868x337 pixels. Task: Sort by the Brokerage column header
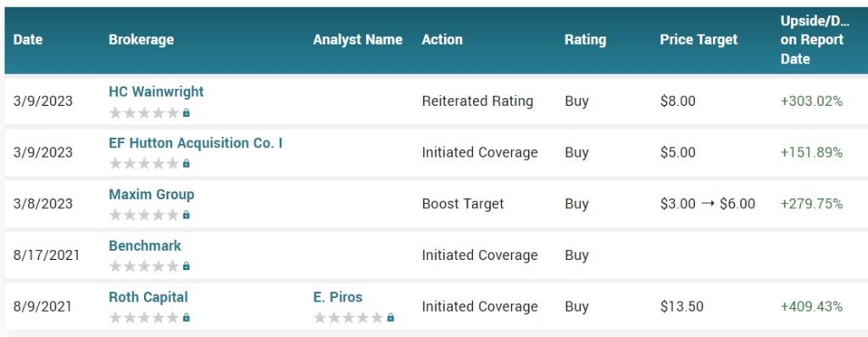tap(142, 40)
